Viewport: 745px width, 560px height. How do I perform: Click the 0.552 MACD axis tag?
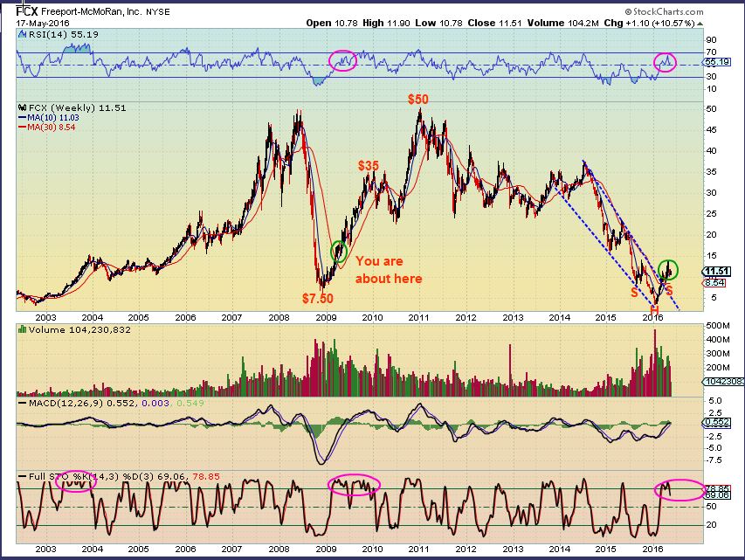click(716, 422)
